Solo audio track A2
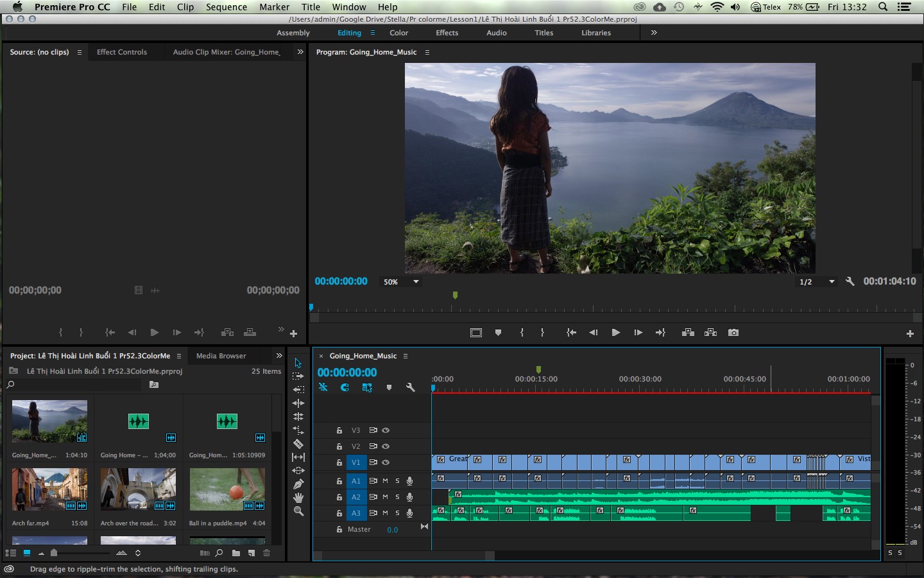Viewport: 924px width, 578px height. pyautogui.click(x=397, y=497)
